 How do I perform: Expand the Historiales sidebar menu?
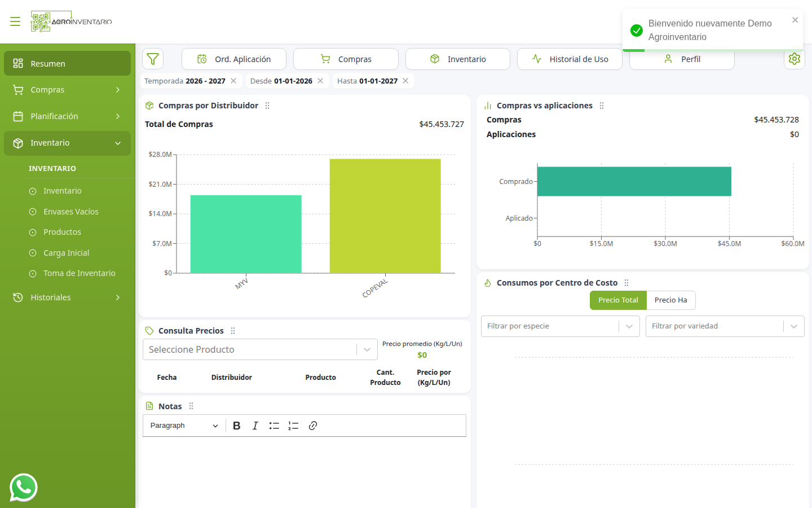click(x=67, y=297)
